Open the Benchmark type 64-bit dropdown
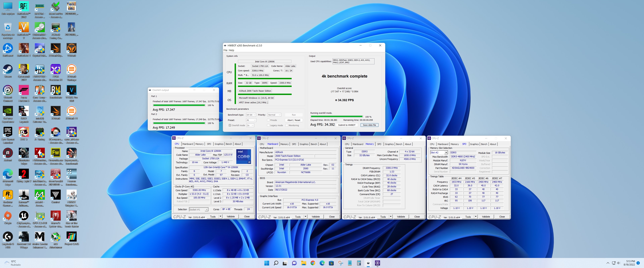The height and width of the screenshot is (268, 644). (251, 115)
